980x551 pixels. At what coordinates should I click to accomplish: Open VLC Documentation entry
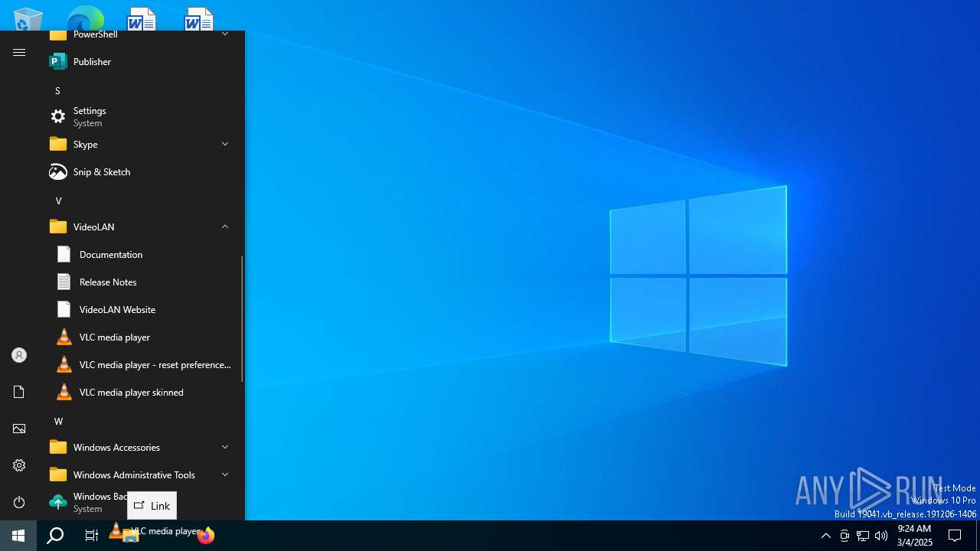(141, 254)
